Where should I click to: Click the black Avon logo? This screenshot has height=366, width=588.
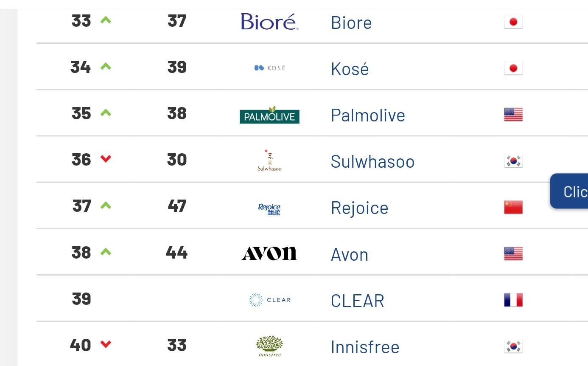click(x=269, y=253)
